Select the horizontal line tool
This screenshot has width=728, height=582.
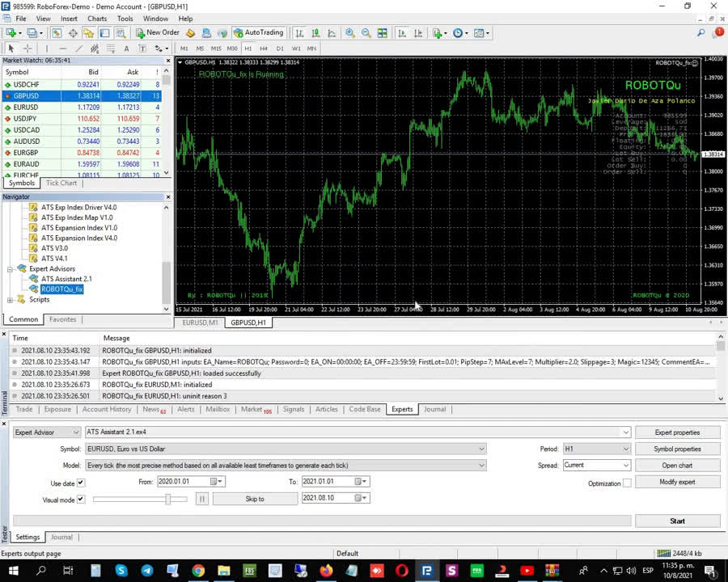pyautogui.click(x=62, y=48)
